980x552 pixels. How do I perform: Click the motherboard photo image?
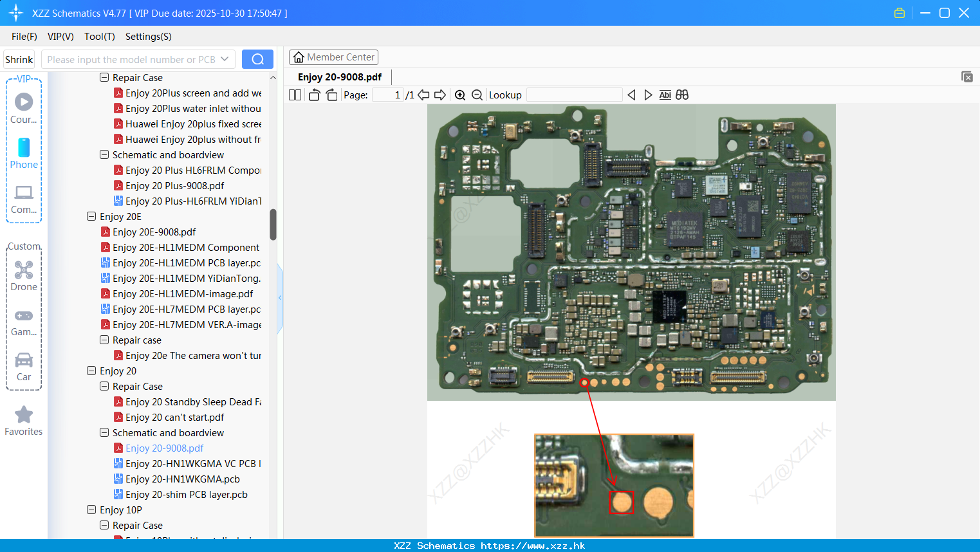[x=631, y=252]
